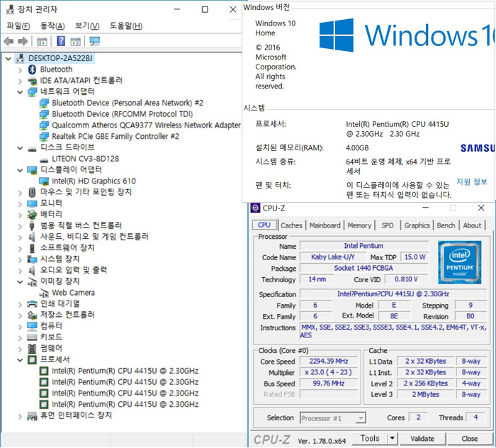Click the 저장소 컨트롤러 category icon

[32, 315]
